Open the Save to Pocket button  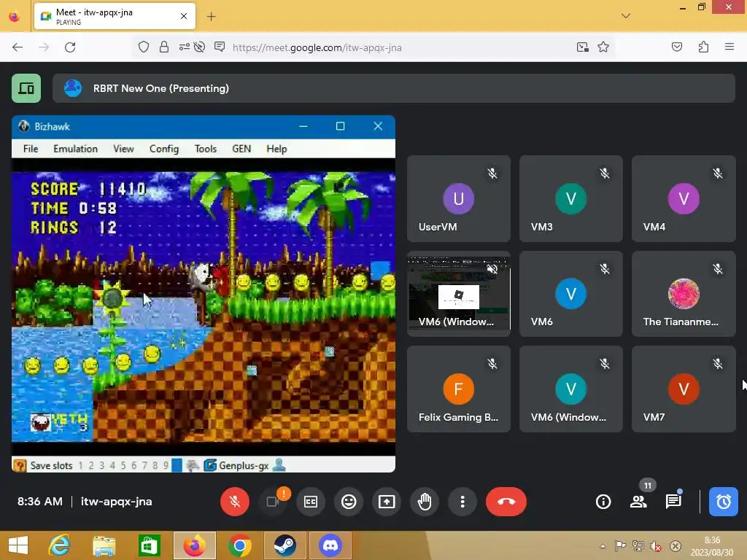click(676, 47)
